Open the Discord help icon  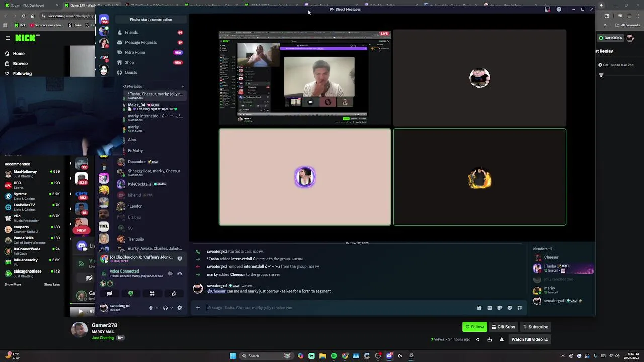559,9
